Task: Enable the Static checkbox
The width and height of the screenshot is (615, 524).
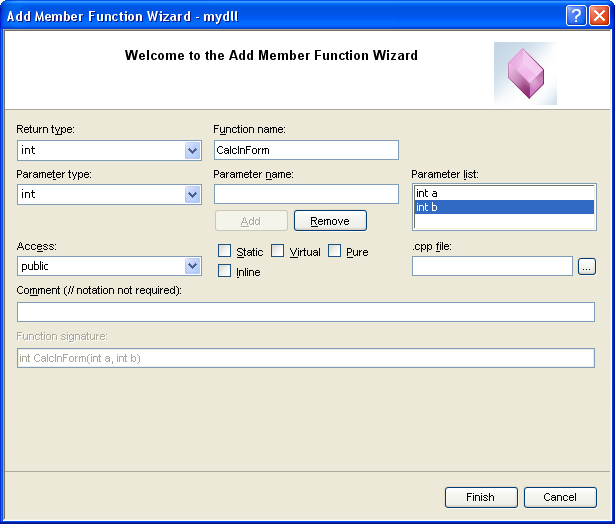Action: pyautogui.click(x=224, y=251)
